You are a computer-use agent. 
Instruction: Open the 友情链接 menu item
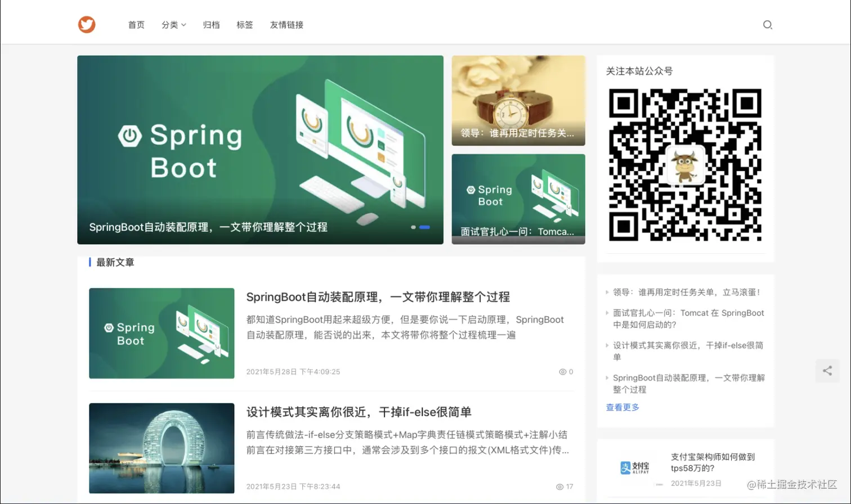point(286,25)
